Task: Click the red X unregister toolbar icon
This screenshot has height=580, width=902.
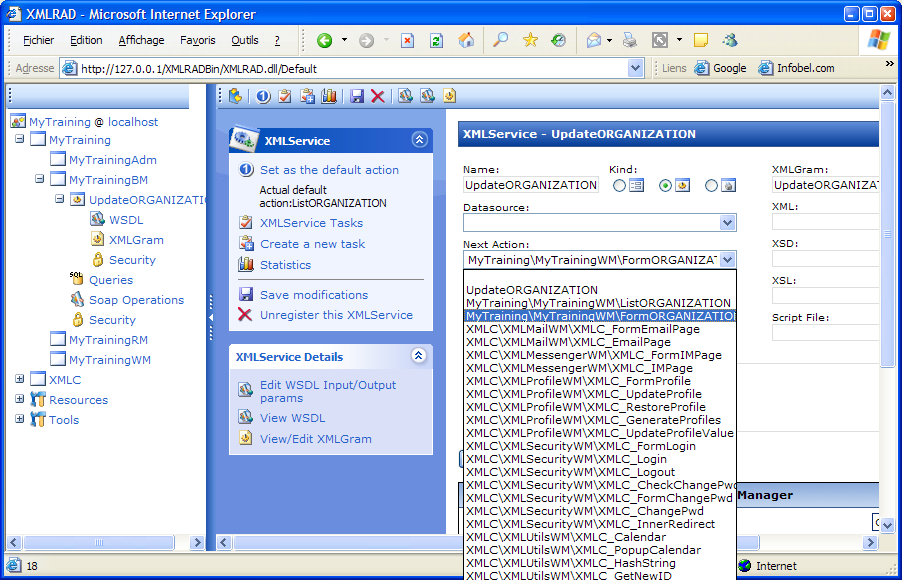Action: 378,96
